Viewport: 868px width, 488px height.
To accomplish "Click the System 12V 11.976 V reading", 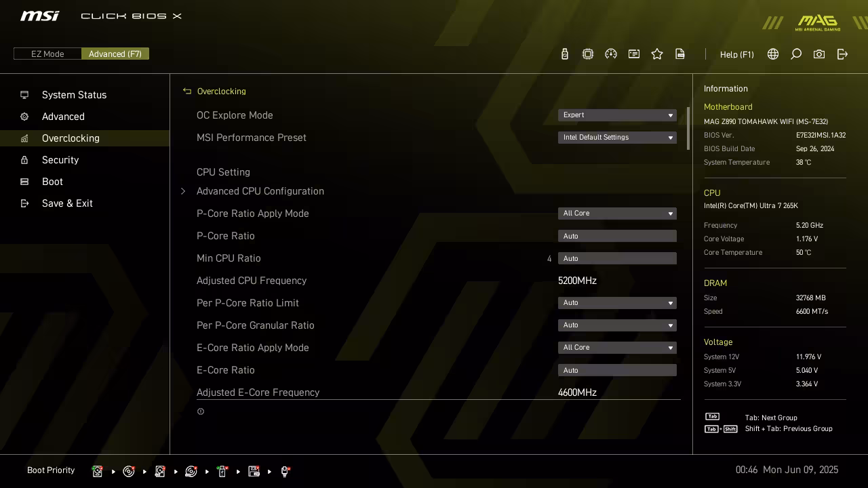I will click(808, 357).
